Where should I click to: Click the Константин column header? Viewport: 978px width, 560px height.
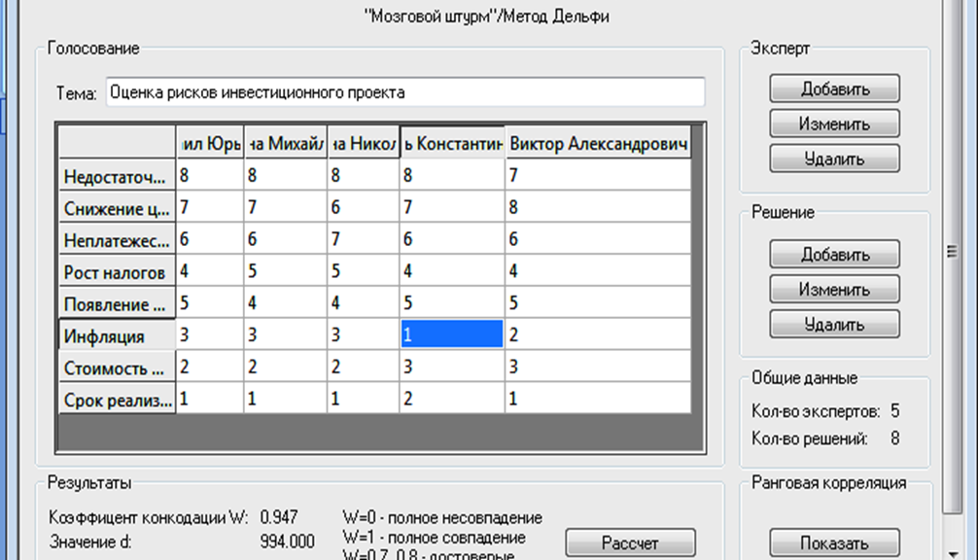click(x=451, y=144)
